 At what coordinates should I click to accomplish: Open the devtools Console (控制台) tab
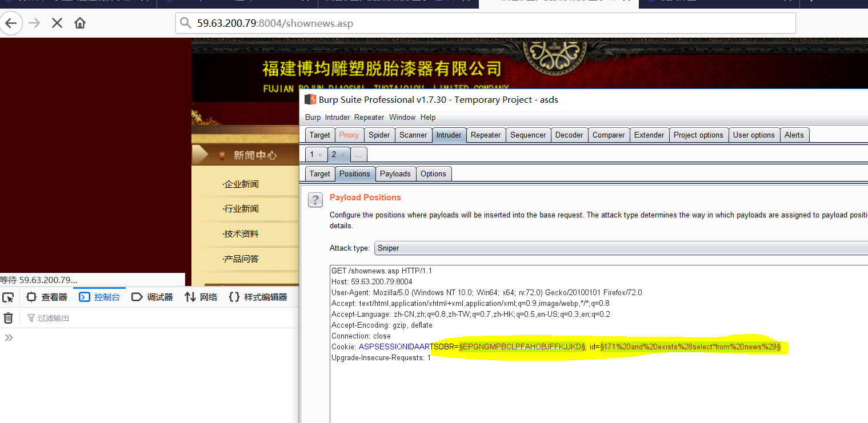99,297
